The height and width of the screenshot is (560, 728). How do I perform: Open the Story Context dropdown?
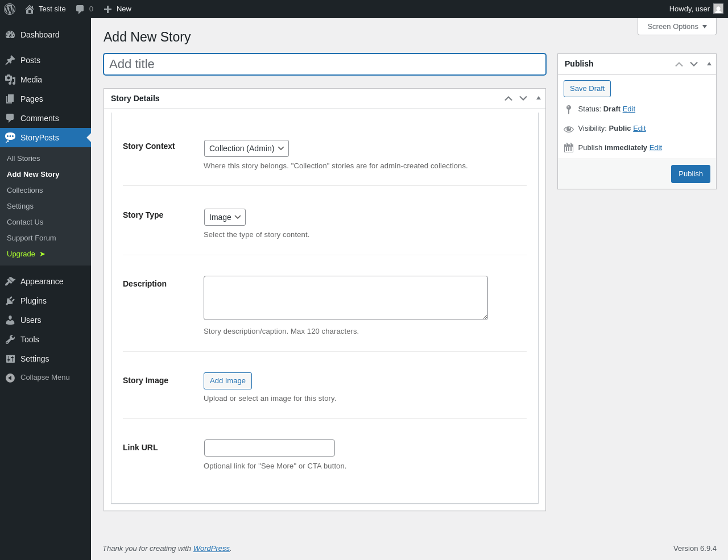(246, 148)
